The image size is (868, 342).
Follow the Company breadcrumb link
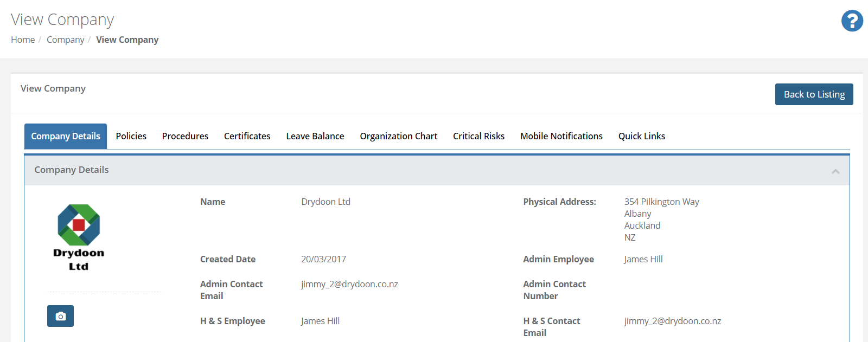[x=66, y=40]
